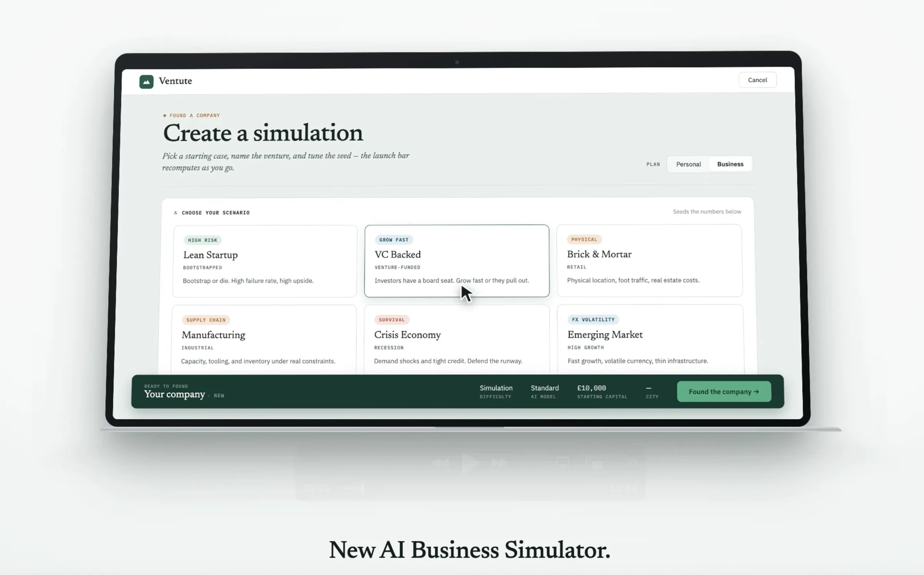
Task: Click the GROW FAST tag badge
Action: [x=394, y=240]
